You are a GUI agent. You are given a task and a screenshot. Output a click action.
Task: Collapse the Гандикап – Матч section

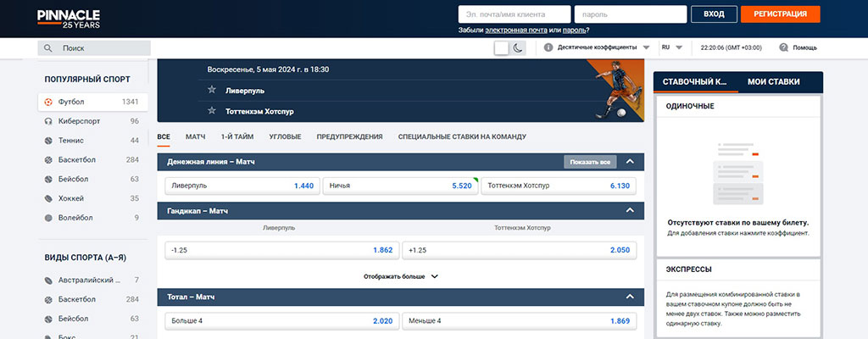630,210
